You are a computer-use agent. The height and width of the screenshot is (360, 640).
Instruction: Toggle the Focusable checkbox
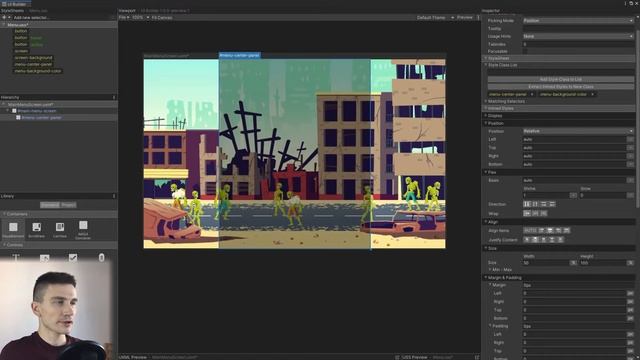(525, 51)
